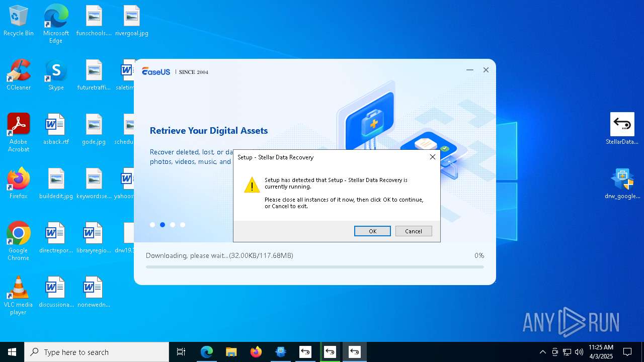Open Adobe Acrobat desktop shortcut

click(19, 132)
